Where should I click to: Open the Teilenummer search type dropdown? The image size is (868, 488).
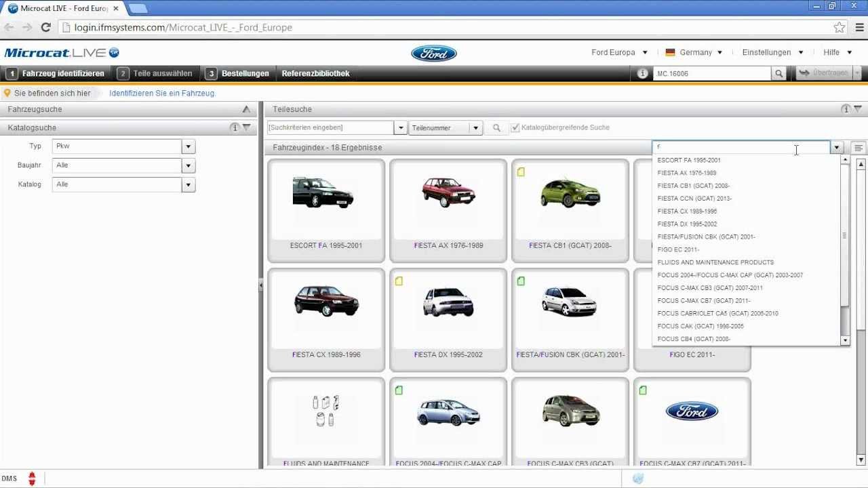tap(476, 127)
